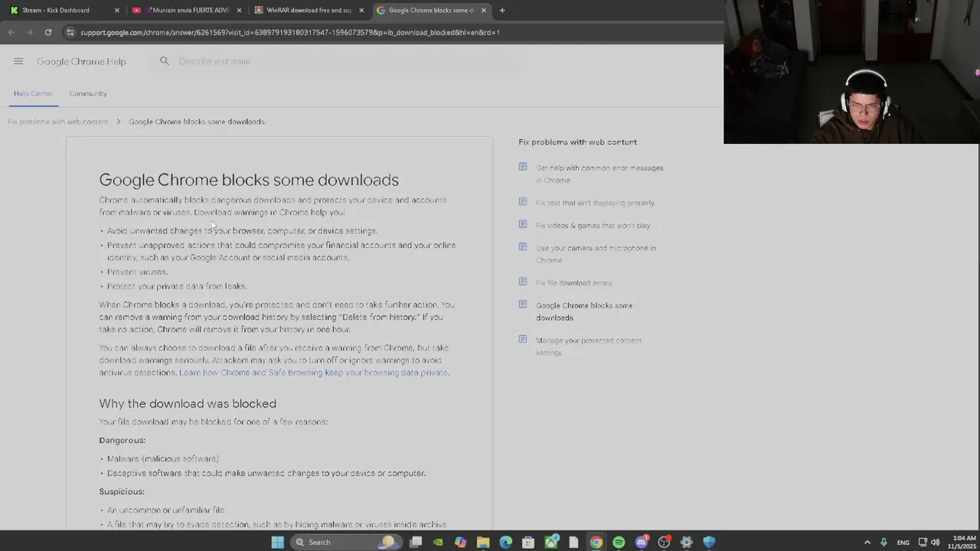Click article icon beside 'Get help with common error'
Screen dimensions: 980x551
tap(523, 167)
